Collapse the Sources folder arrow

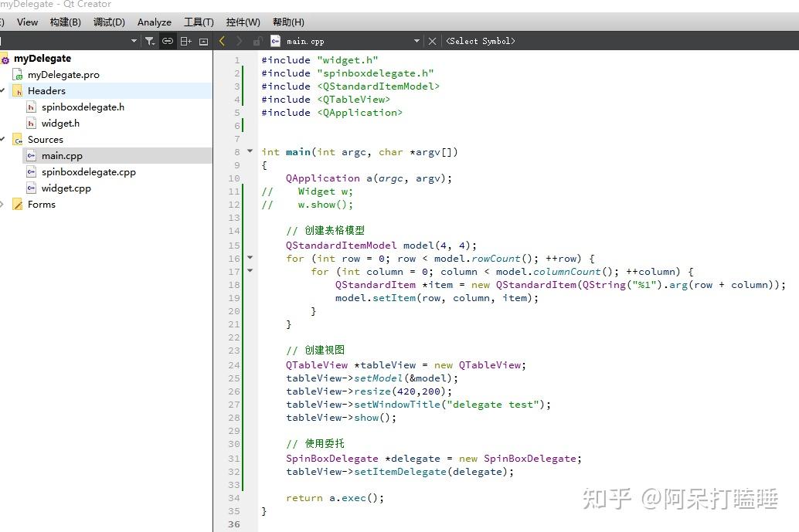point(2,140)
